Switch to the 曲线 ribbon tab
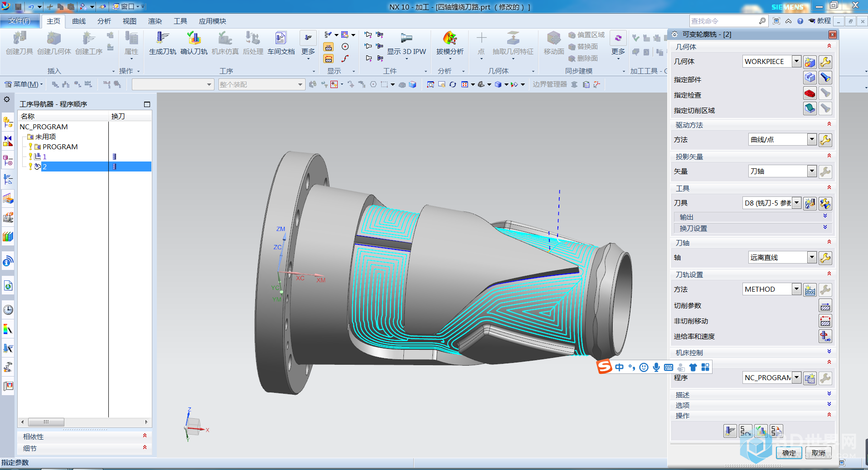The height and width of the screenshot is (470, 868). (79, 21)
